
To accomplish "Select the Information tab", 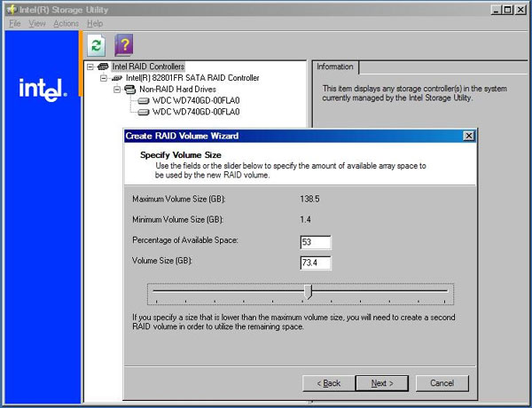I will point(335,67).
